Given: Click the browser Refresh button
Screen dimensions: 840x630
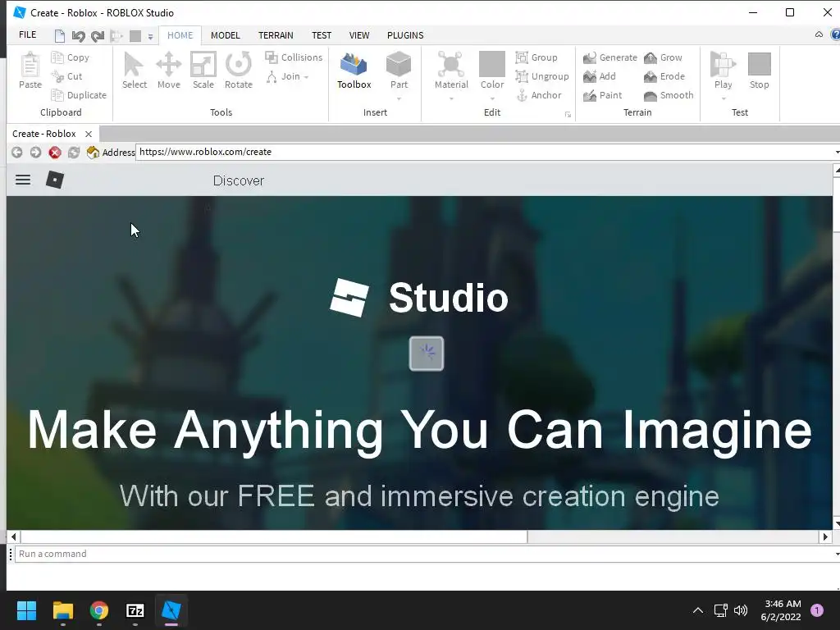Looking at the screenshot, I should tap(74, 152).
